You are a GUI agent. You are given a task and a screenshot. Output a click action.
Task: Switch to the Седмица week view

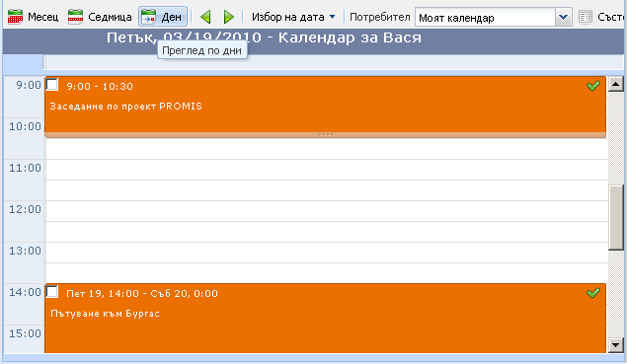click(100, 17)
